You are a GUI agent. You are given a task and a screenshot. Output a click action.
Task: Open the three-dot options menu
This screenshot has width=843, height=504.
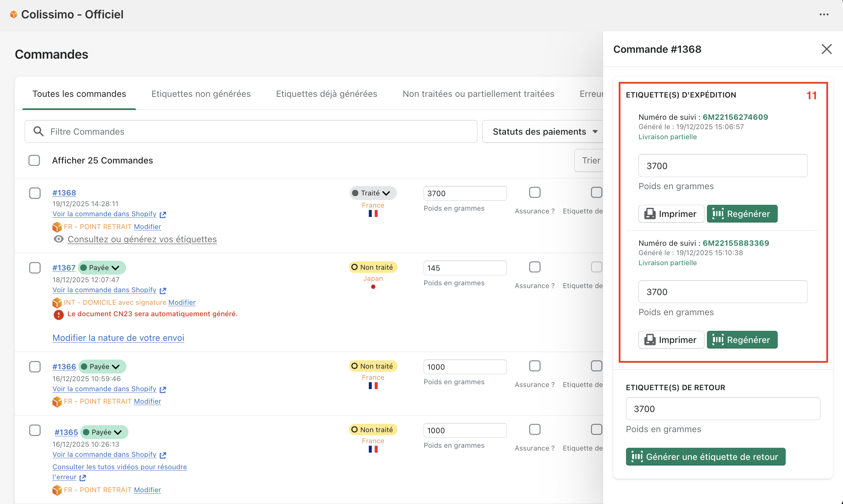pyautogui.click(x=824, y=14)
